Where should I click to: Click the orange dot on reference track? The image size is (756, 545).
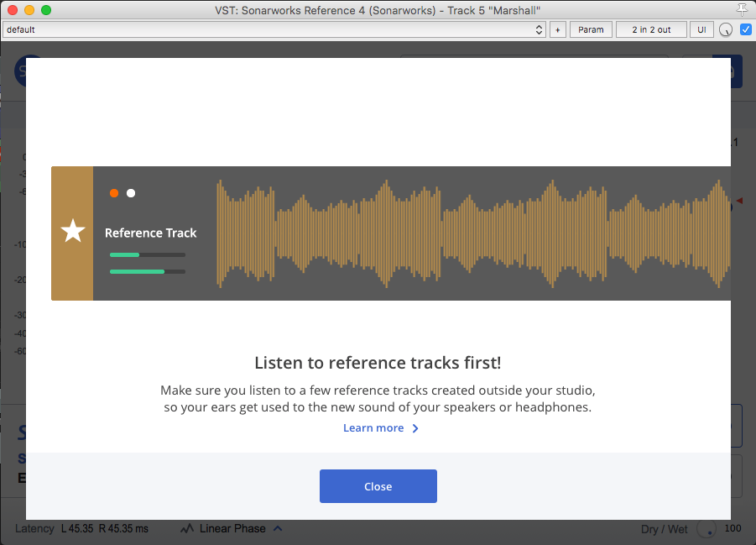tap(114, 193)
